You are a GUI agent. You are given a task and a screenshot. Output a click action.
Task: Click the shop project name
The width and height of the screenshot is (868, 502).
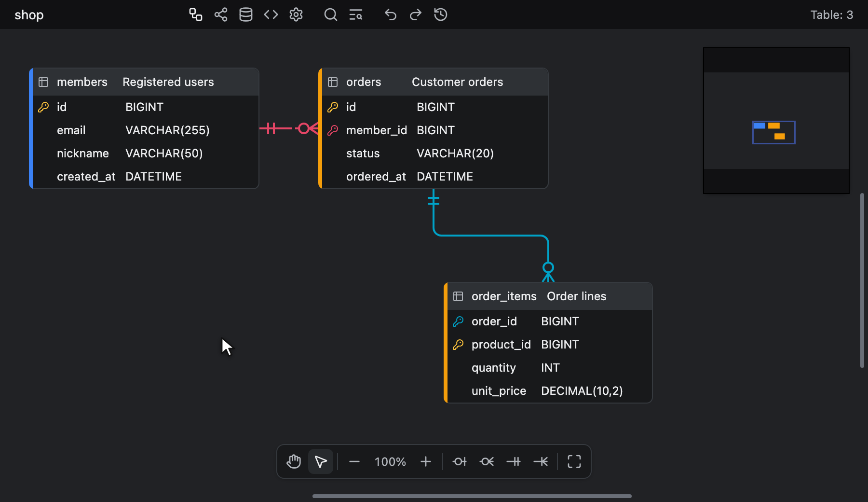click(x=29, y=15)
